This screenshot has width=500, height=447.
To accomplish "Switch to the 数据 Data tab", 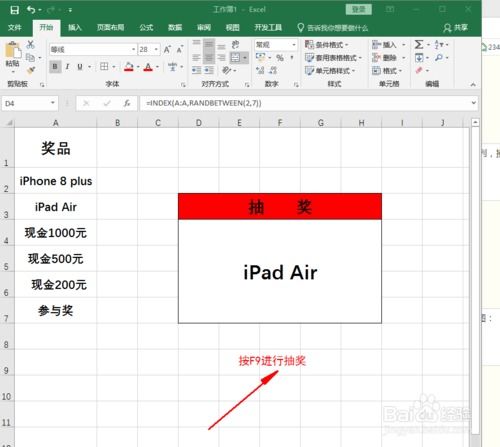I will tap(175, 27).
